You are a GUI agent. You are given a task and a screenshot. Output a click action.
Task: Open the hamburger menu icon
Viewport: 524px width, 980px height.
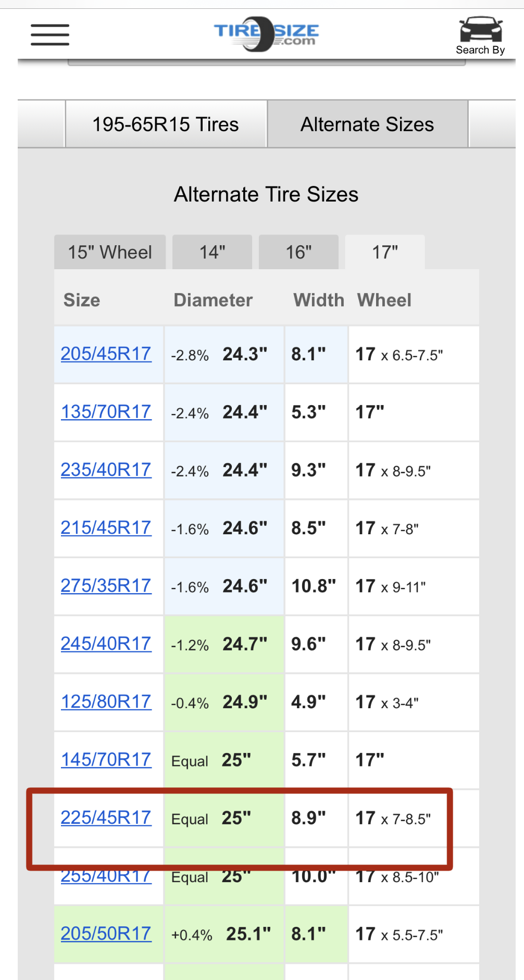point(50,35)
